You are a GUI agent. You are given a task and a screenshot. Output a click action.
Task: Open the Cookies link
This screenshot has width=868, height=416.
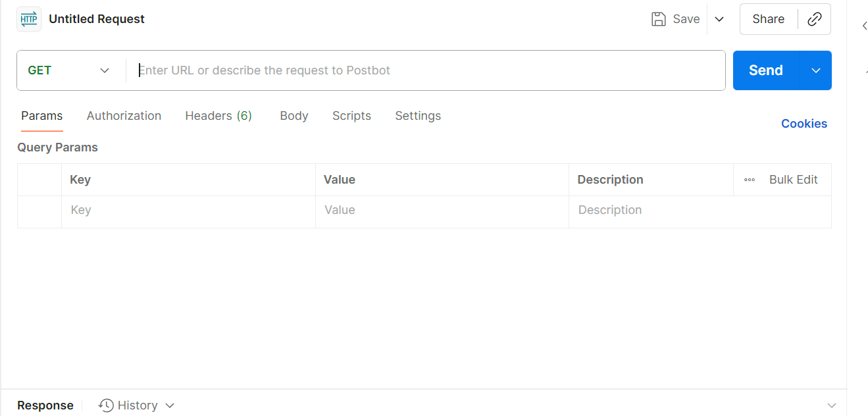pos(804,124)
